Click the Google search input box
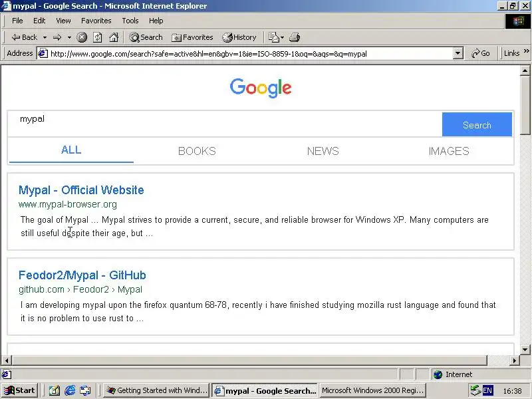 (x=225, y=124)
